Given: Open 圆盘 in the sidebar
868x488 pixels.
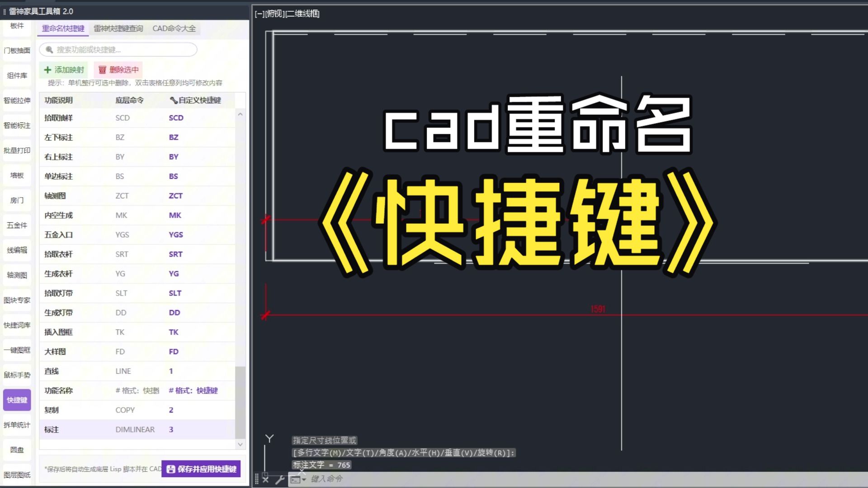Looking at the screenshot, I should (x=17, y=450).
